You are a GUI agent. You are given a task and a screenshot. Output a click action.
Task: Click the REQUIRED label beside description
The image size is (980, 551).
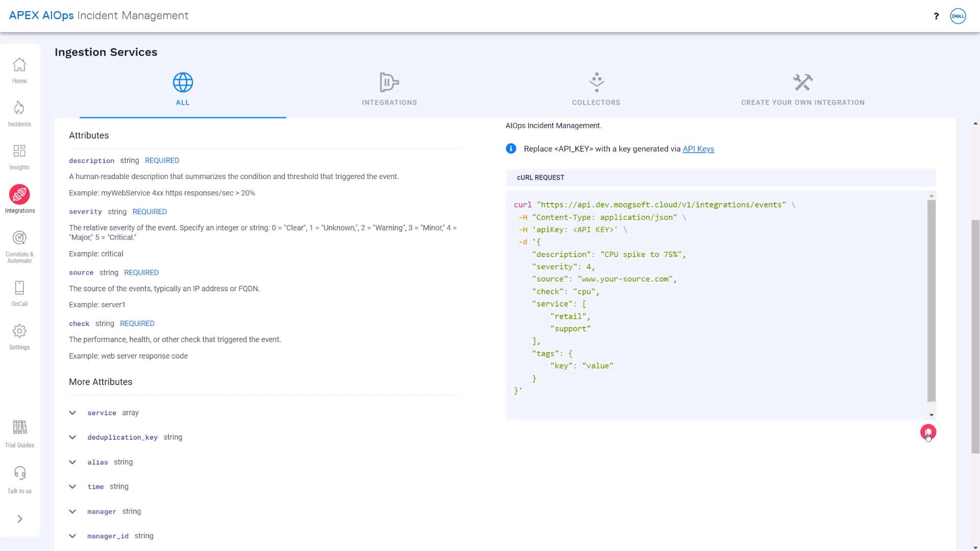coord(162,161)
